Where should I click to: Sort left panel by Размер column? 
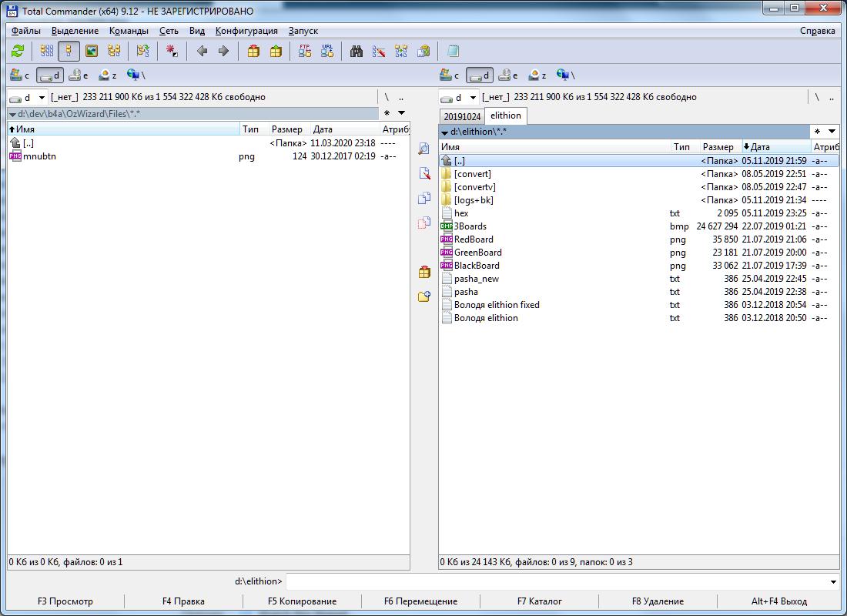coord(289,129)
